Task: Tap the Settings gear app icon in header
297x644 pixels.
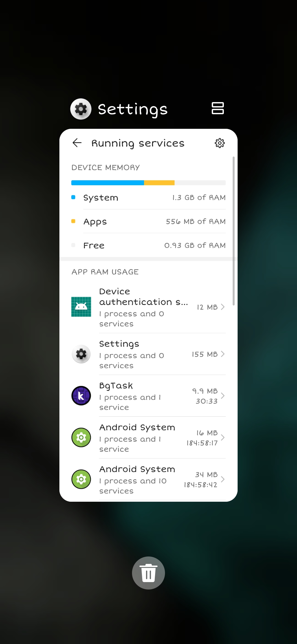Action: pyautogui.click(x=81, y=109)
